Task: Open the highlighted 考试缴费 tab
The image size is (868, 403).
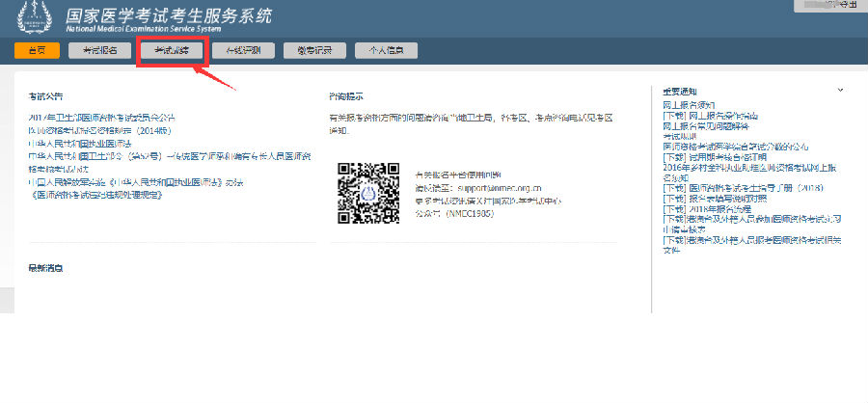Action: (x=171, y=50)
